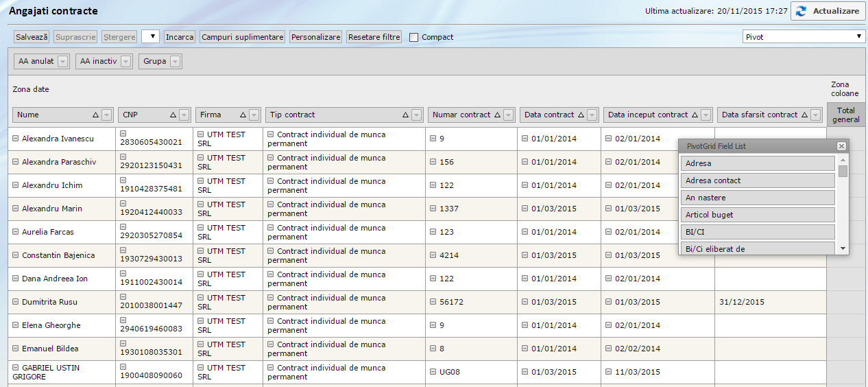Image resolution: width=868 pixels, height=387 pixels.
Task: Open the Pivot view dropdown
Action: tap(804, 37)
